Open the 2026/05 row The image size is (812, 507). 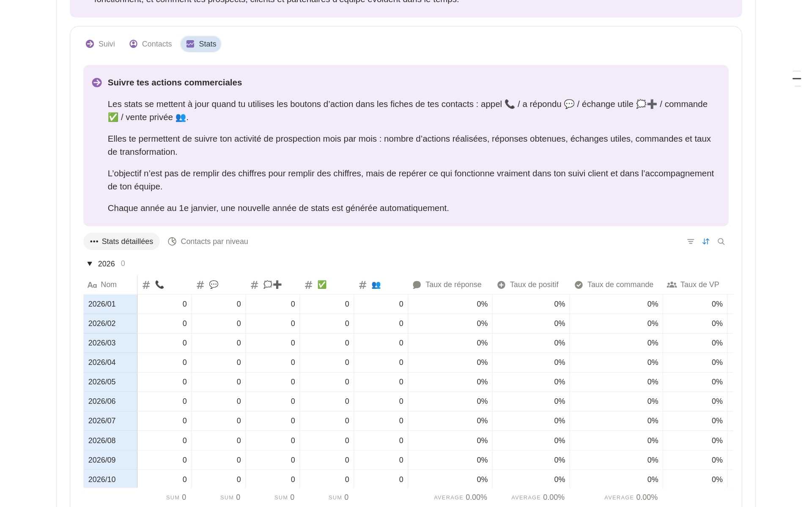(110, 382)
